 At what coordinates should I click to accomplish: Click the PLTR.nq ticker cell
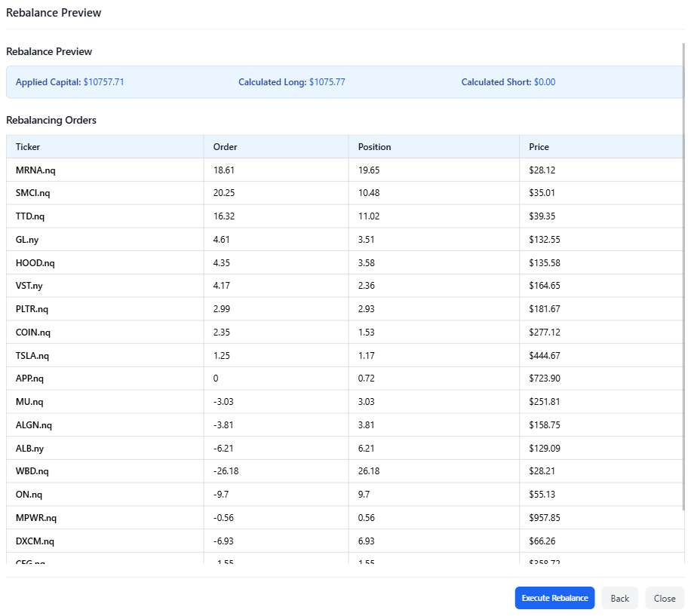point(32,309)
